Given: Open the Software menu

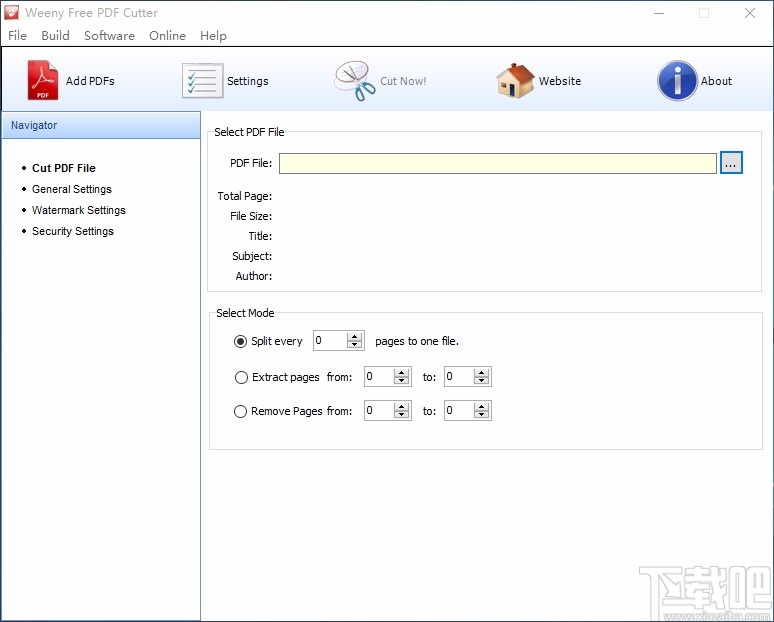Looking at the screenshot, I should pyautogui.click(x=109, y=36).
